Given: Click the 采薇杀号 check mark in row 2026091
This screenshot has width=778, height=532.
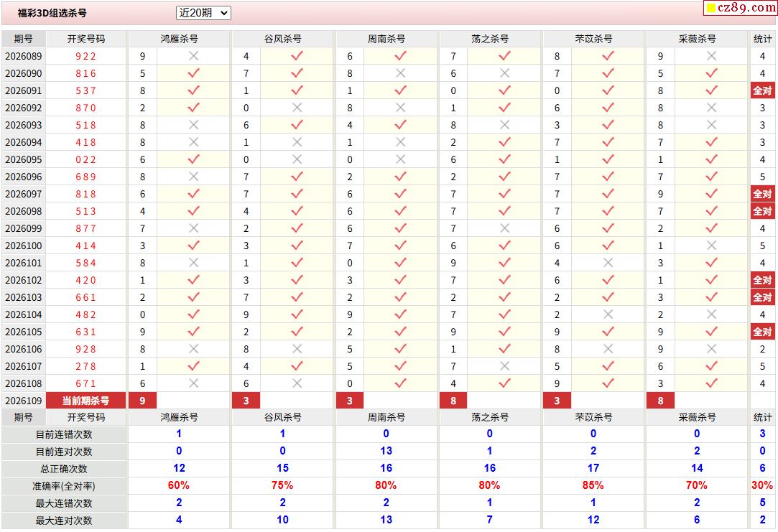Looking at the screenshot, I should 711,90.
